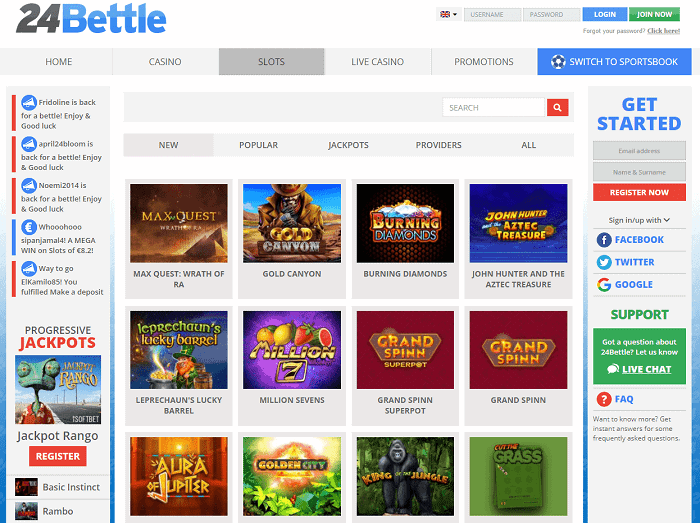Image resolution: width=700 pixels, height=523 pixels.
Task: Click the Live Chat speech bubble icon
Action: point(613,369)
